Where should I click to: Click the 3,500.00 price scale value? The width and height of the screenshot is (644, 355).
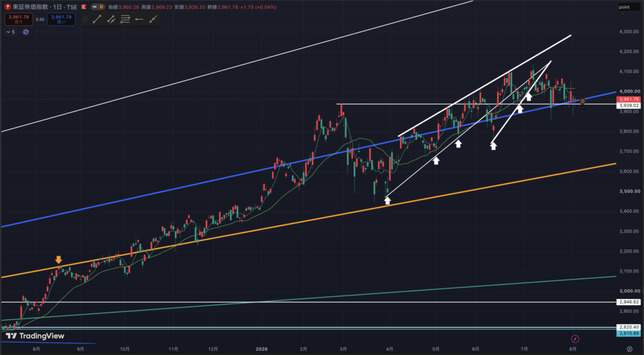tap(629, 191)
